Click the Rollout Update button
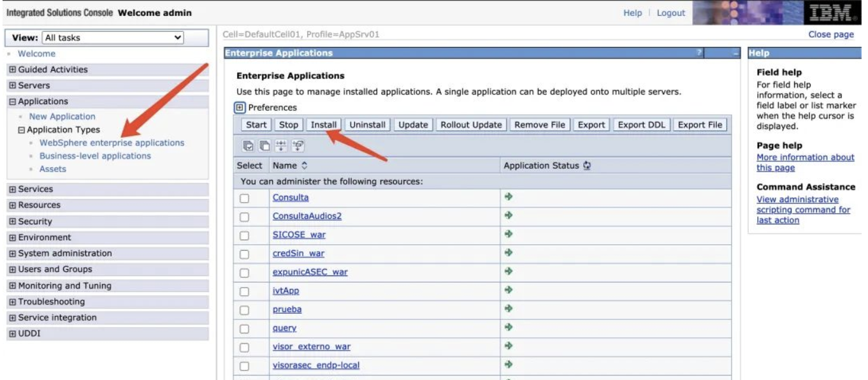Image resolution: width=868 pixels, height=380 pixels. (x=471, y=125)
